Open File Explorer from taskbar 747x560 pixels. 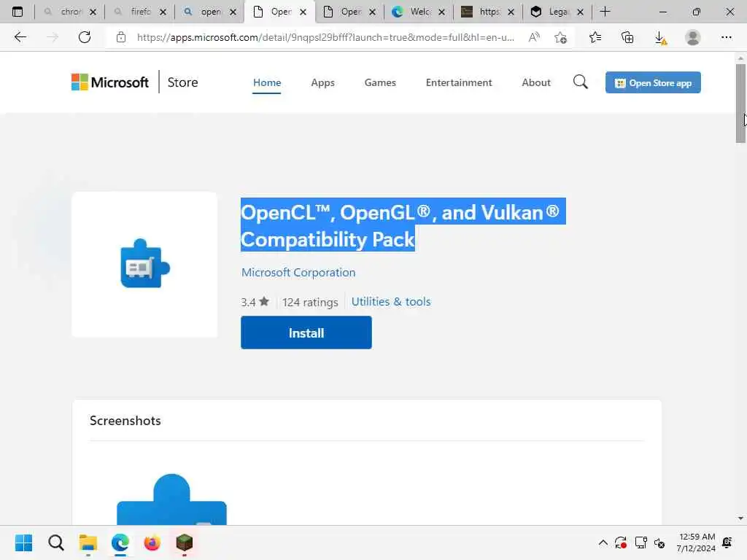point(88,542)
